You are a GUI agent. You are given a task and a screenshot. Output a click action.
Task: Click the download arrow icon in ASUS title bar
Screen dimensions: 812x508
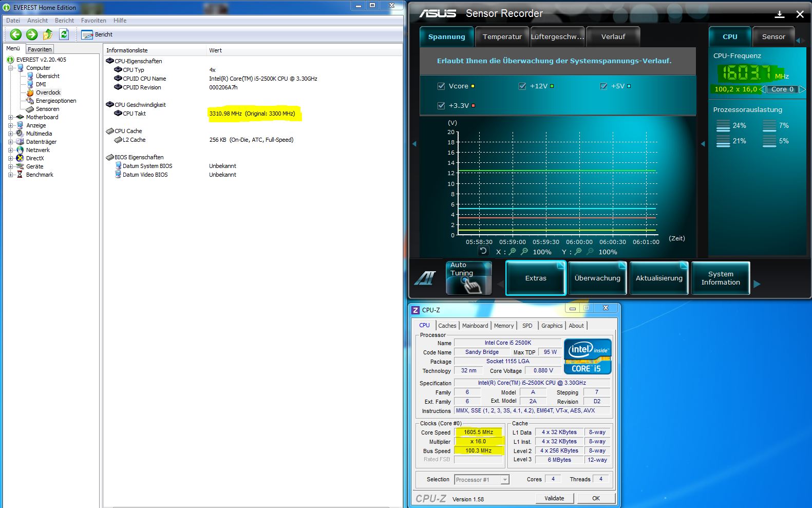coord(780,14)
